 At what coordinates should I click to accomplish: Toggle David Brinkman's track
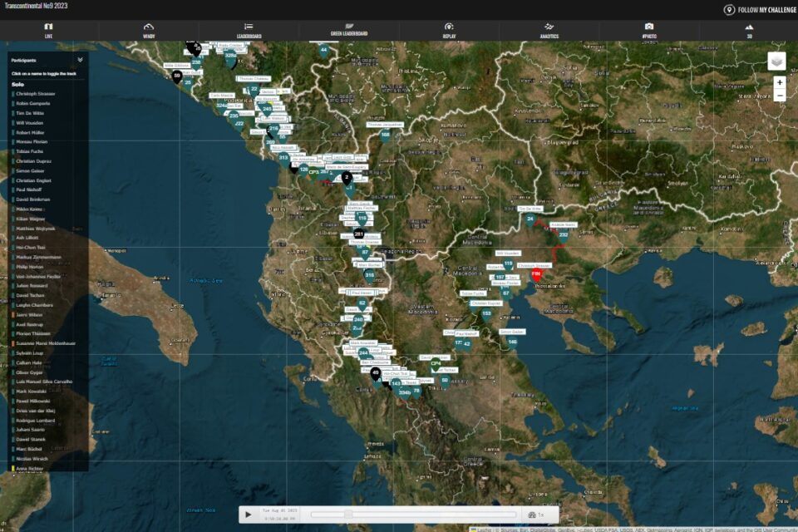click(x=32, y=199)
